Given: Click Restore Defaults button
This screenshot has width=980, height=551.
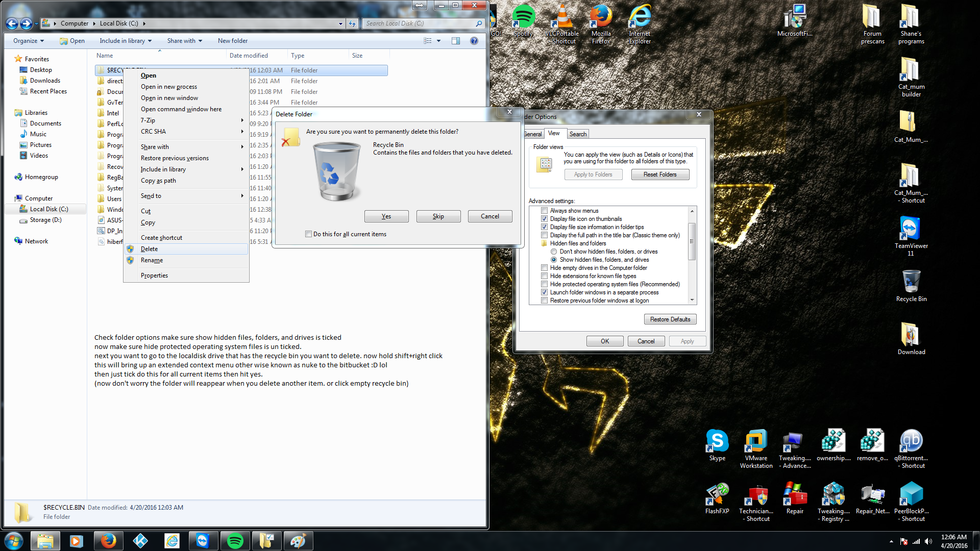Looking at the screenshot, I should (670, 319).
